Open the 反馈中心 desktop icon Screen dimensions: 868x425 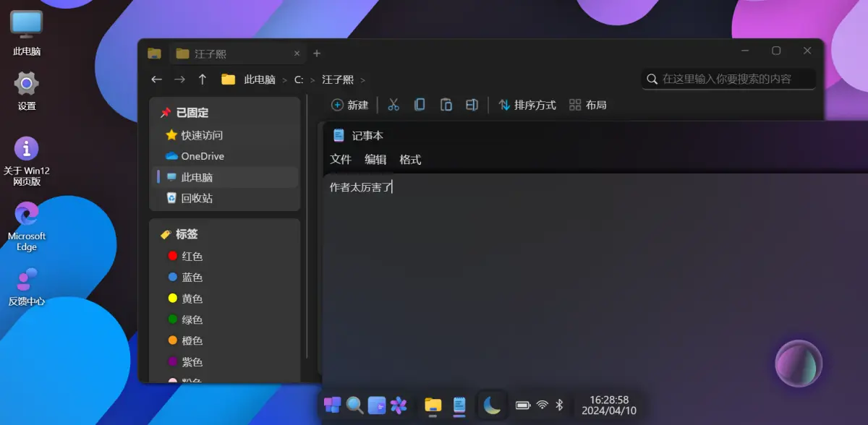pyautogui.click(x=27, y=287)
